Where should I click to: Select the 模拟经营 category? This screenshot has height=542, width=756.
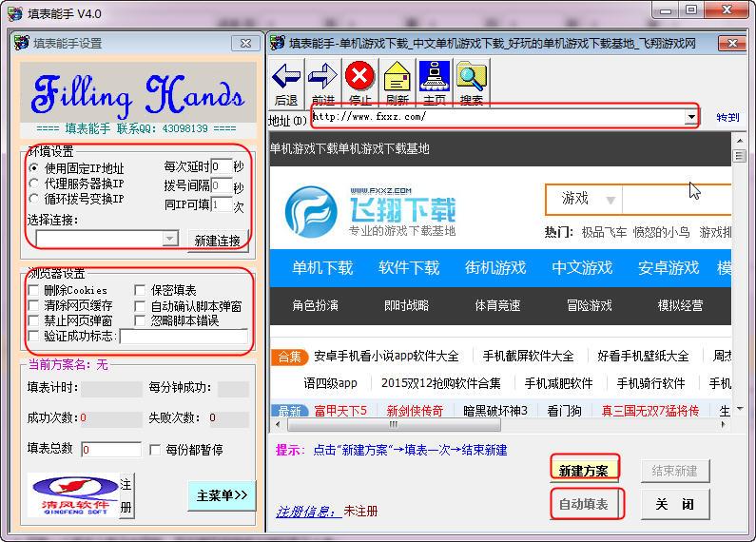click(680, 305)
